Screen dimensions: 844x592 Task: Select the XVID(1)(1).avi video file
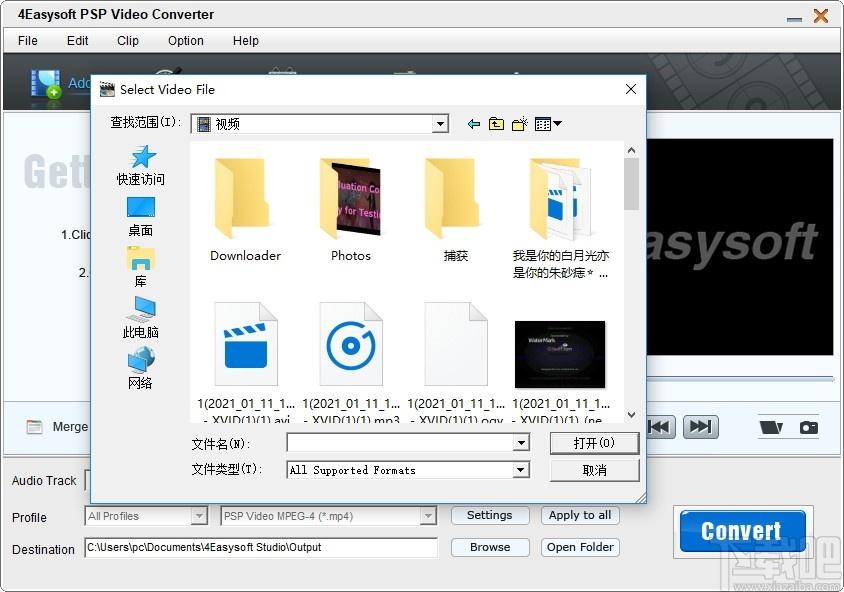pos(246,362)
